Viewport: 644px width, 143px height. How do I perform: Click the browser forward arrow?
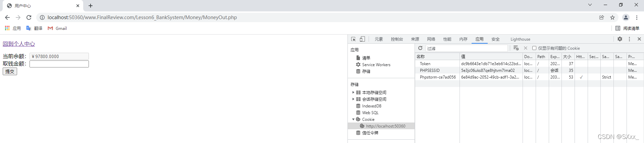click(x=18, y=17)
